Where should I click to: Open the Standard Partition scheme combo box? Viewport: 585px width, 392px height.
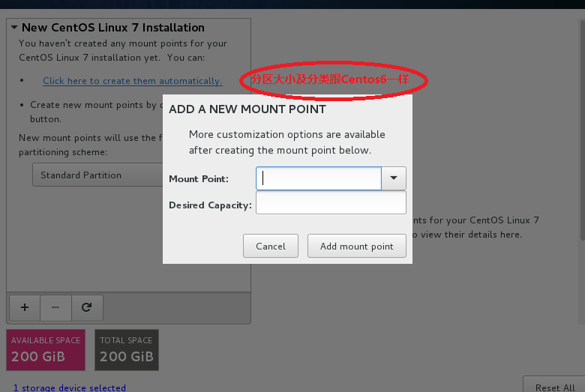97,175
